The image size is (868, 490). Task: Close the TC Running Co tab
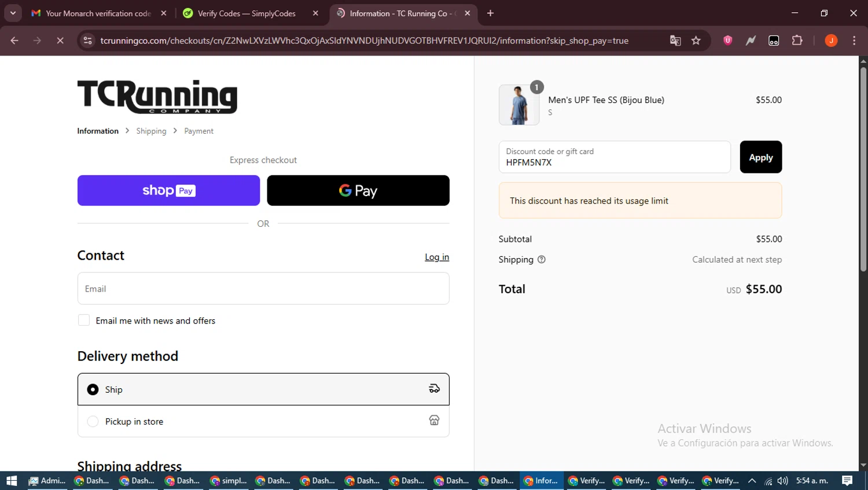pos(468,13)
